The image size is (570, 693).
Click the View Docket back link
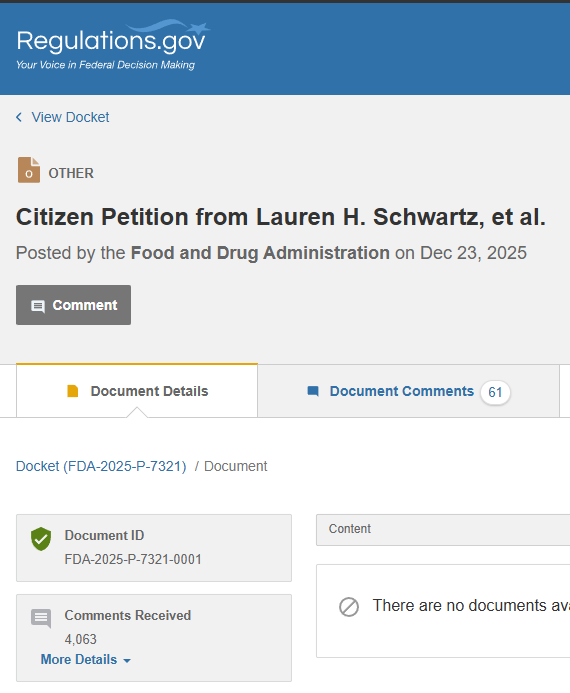tap(70, 117)
